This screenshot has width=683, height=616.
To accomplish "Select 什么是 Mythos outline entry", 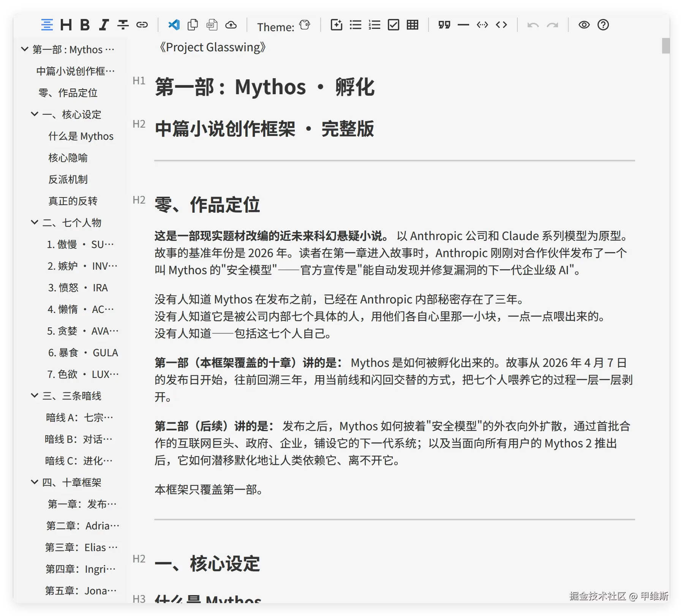I will point(81,136).
